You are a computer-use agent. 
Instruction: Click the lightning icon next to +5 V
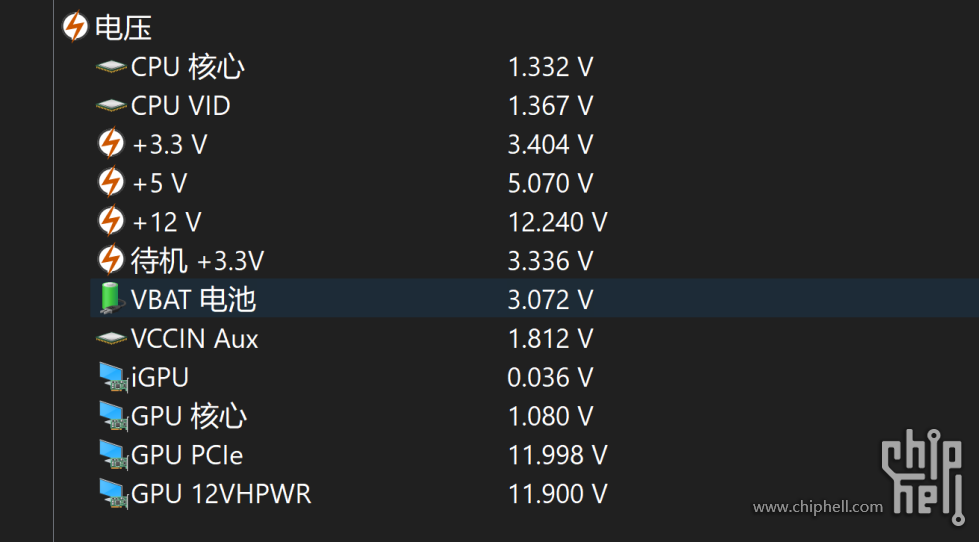[111, 183]
